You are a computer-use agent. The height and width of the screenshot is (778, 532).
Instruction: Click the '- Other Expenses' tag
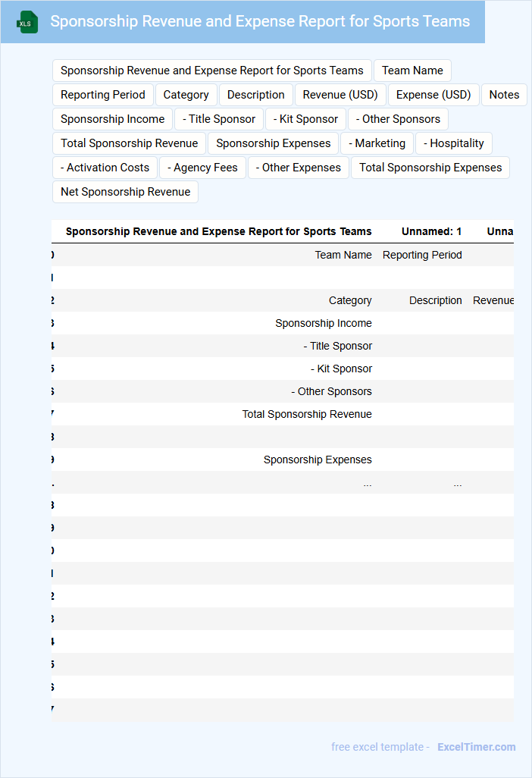[298, 168]
